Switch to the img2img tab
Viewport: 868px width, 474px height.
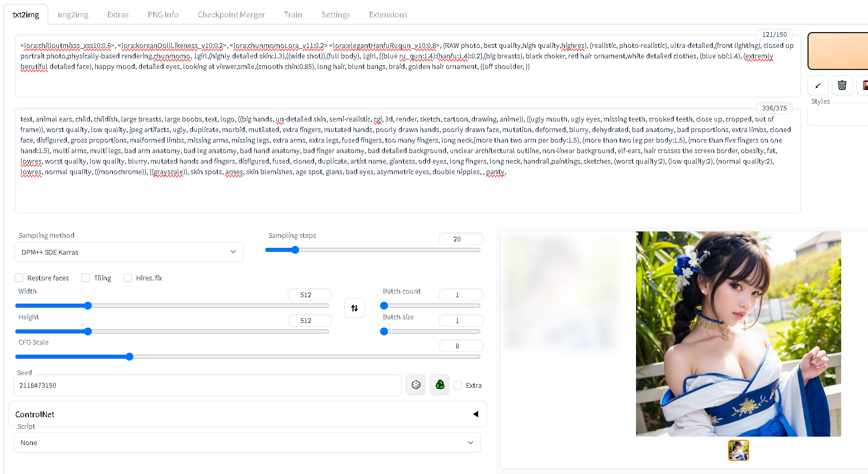point(73,15)
